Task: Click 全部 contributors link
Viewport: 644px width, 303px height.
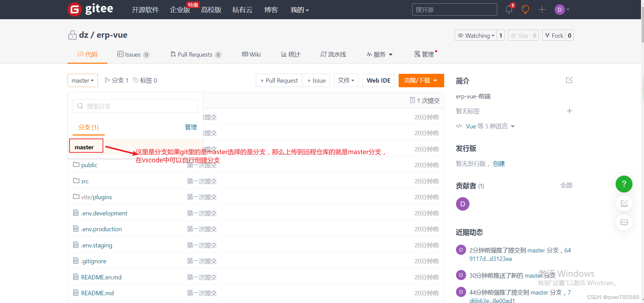Action: tap(566, 185)
